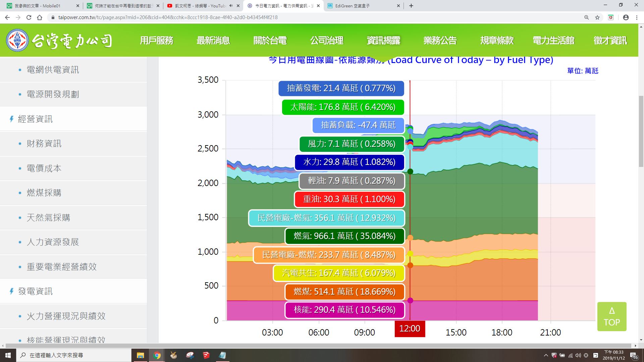The width and height of the screenshot is (644, 362).
Task: Open SketchUp red icon in taskbar
Action: (206, 355)
